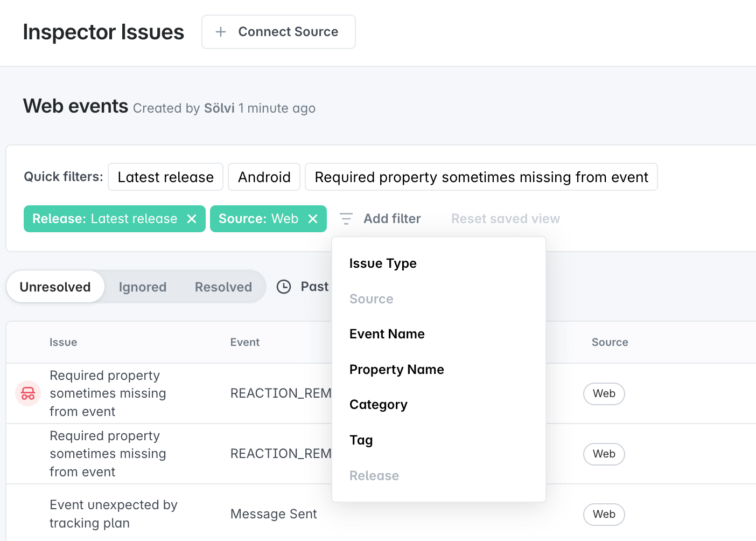
Task: Open the Connect Source dialog
Action: (x=278, y=32)
